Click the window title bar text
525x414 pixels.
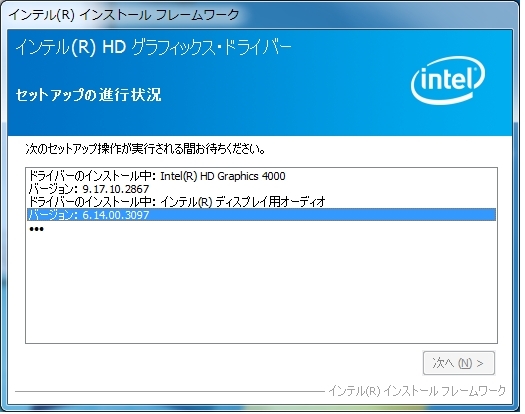pos(124,15)
